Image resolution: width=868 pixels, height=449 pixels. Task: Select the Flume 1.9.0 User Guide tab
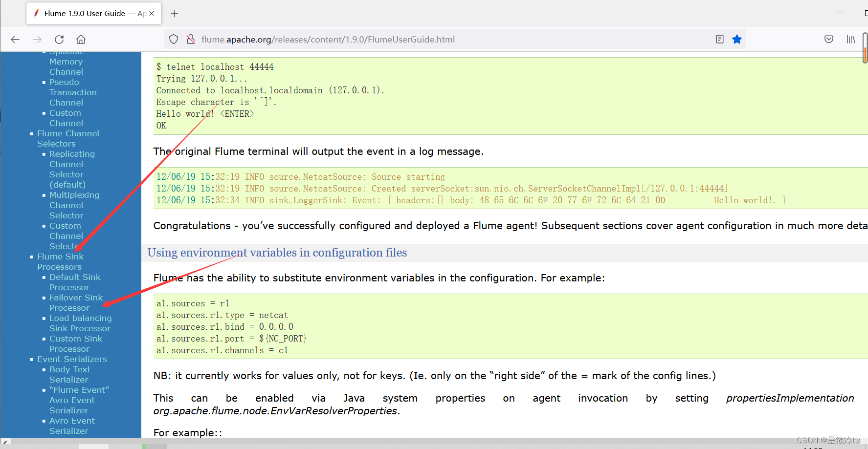pyautogui.click(x=94, y=14)
